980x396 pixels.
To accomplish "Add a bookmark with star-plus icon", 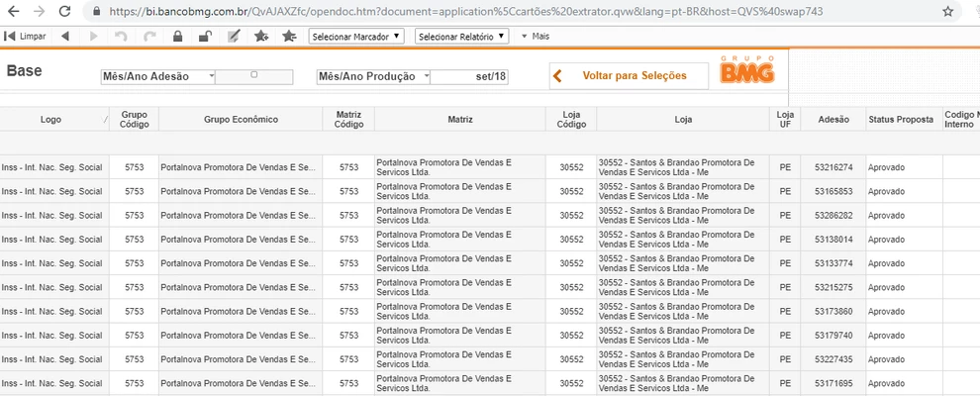I will tap(261, 37).
